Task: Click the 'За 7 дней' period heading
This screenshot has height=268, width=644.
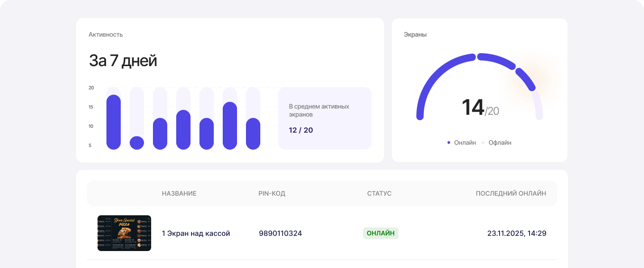Action: coord(123,61)
